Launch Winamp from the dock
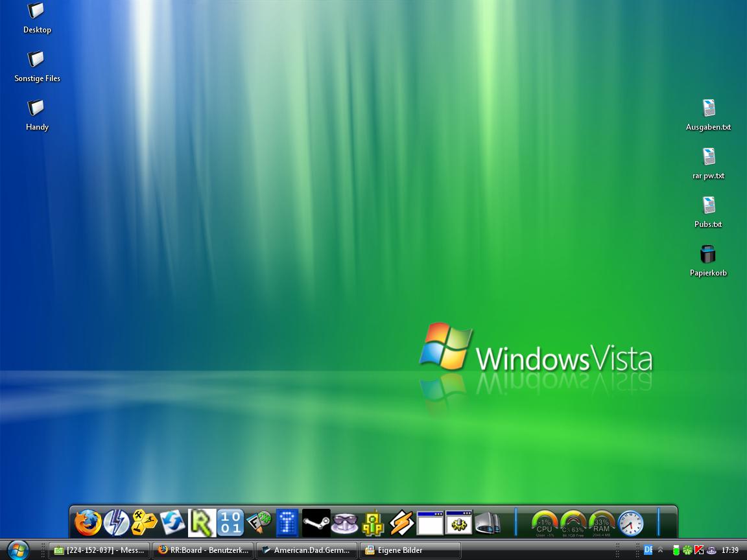 click(401, 522)
